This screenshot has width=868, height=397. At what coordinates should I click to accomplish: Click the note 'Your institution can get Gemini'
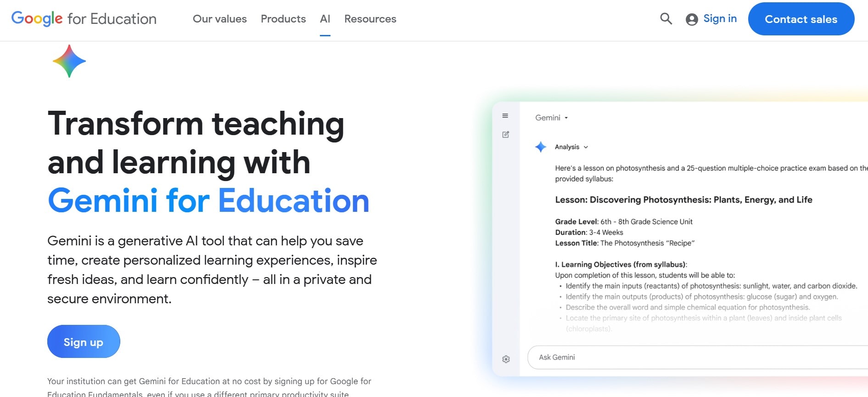coord(209,387)
